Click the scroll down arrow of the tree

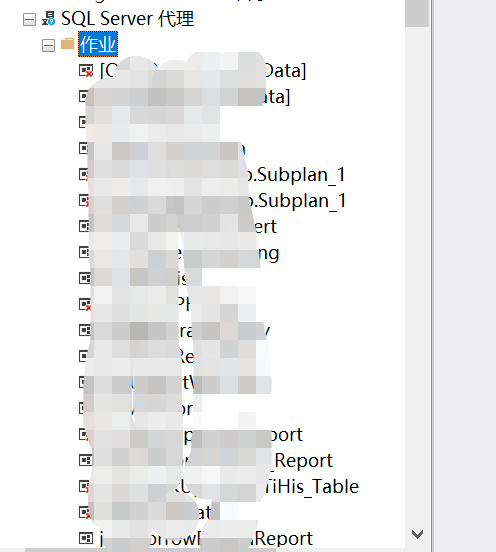coord(417,534)
